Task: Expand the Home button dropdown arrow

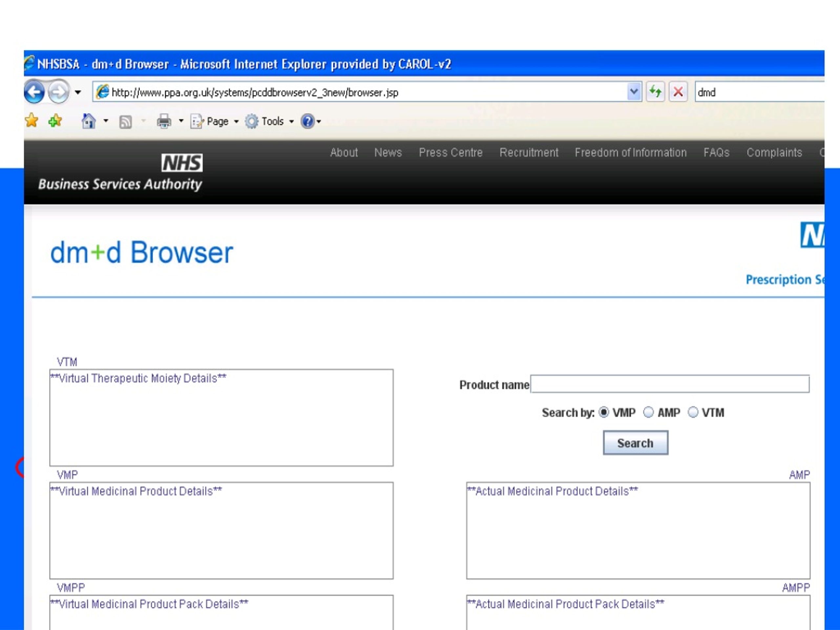Action: [106, 121]
